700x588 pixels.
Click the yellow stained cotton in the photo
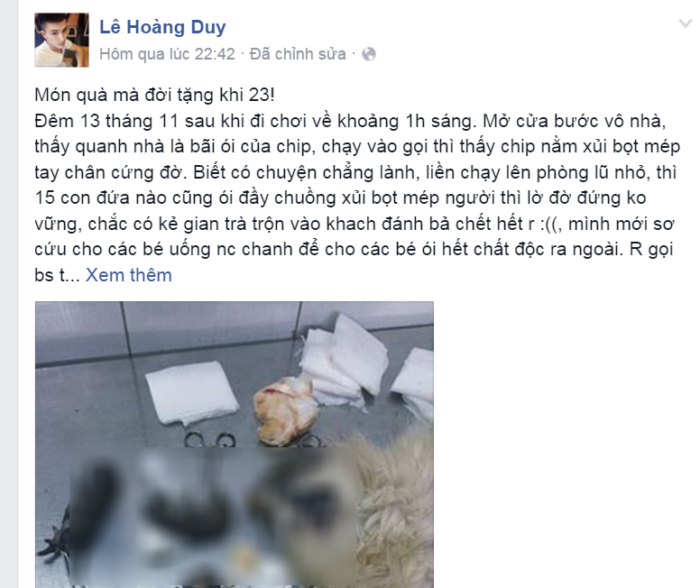286,411
